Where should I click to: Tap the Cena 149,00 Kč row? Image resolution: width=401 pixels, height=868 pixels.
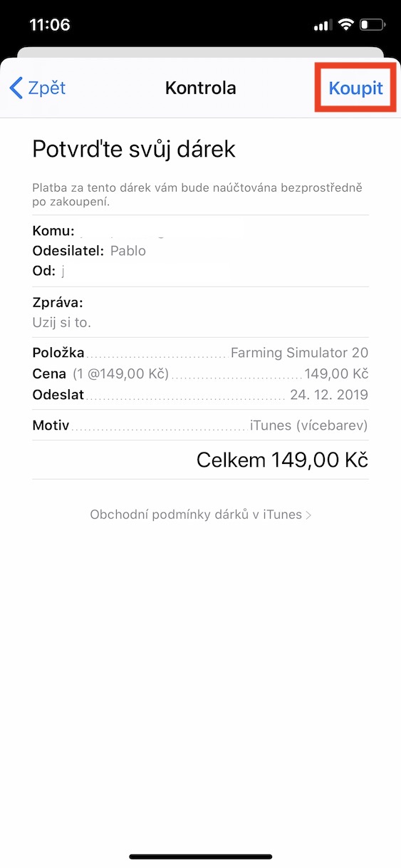(x=200, y=373)
